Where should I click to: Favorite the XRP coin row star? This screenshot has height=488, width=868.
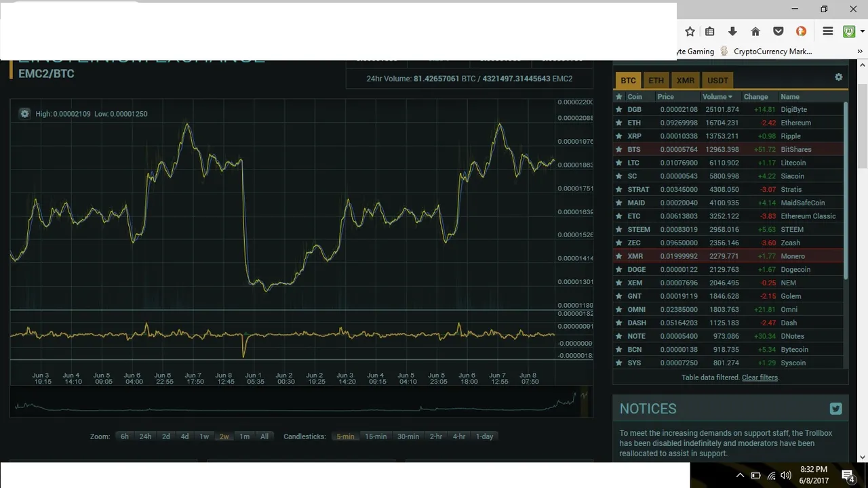[x=618, y=136]
